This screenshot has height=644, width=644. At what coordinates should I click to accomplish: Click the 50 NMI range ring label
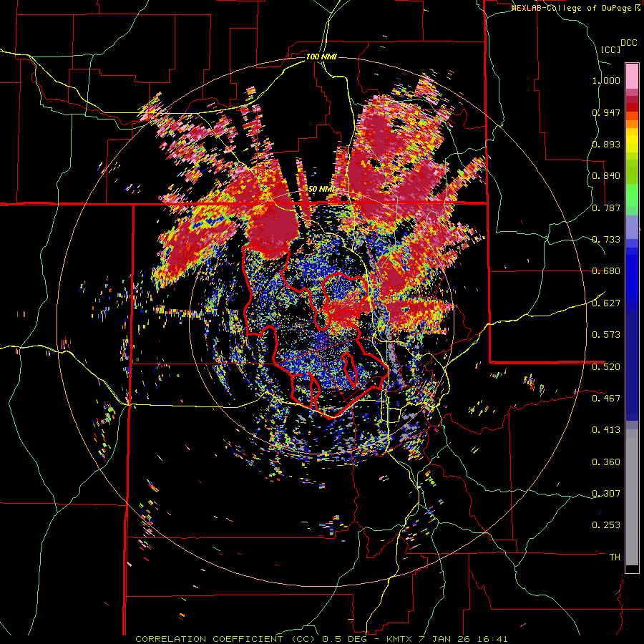321,190
